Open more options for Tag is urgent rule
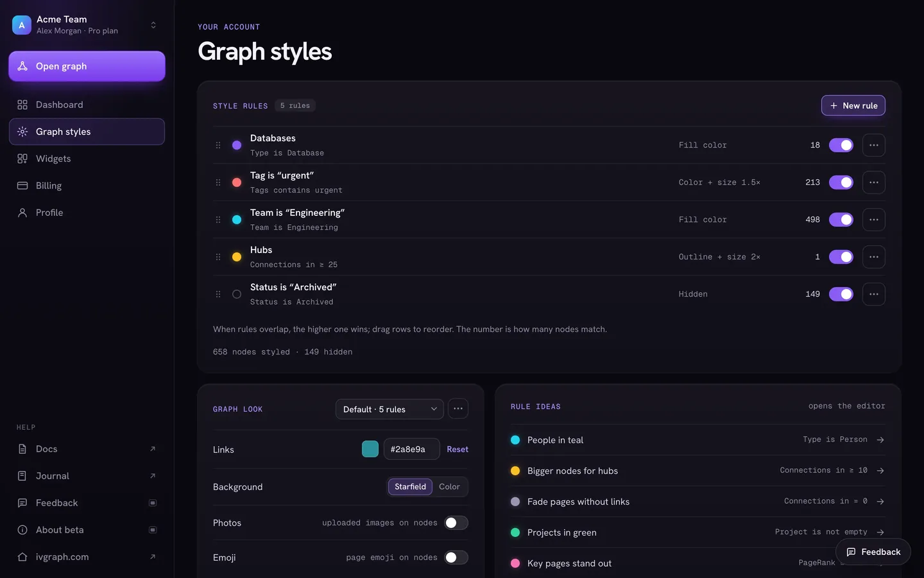This screenshot has height=578, width=924. (874, 182)
